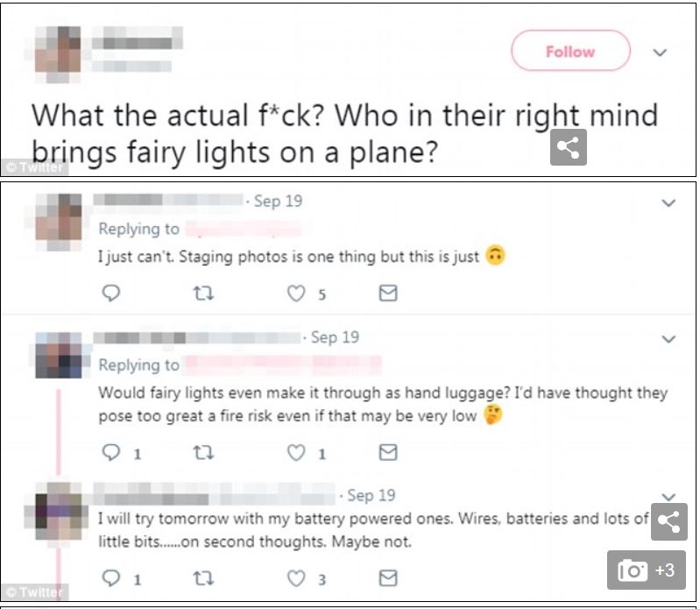
Task: Send the "Staging photos" reply via message
Action: click(x=387, y=294)
